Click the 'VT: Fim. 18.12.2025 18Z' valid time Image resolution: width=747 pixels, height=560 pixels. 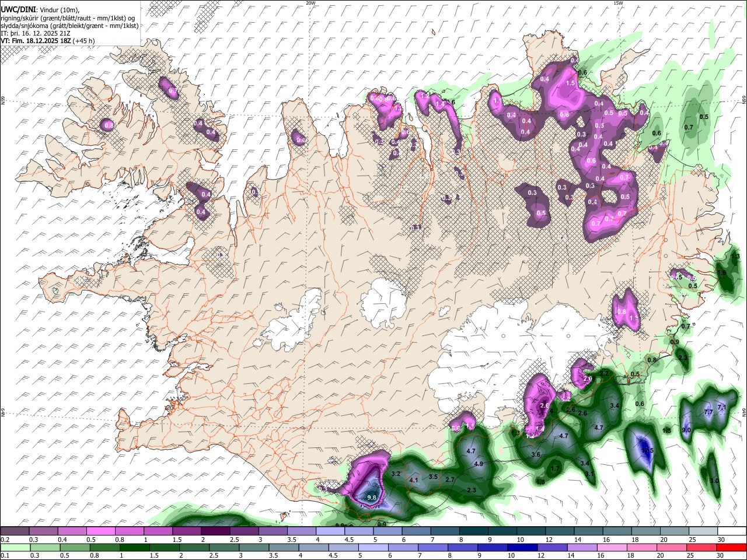pyautogui.click(x=36, y=41)
